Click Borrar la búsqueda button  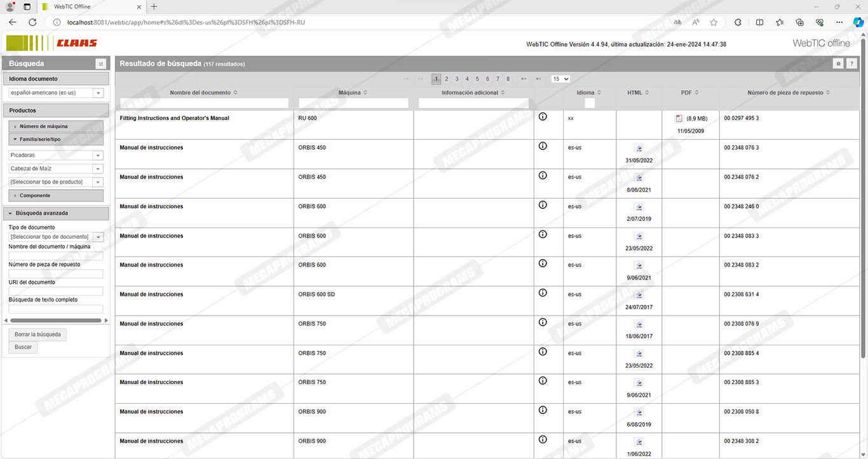(x=37, y=334)
